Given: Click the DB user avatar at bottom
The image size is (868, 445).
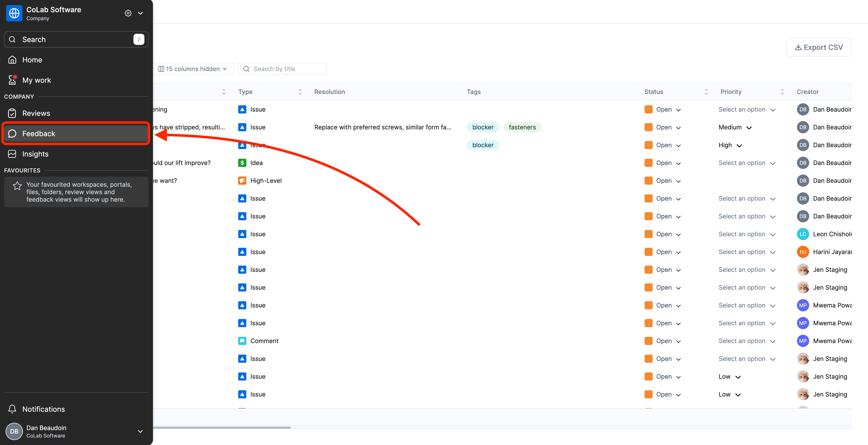Looking at the screenshot, I should click(x=14, y=431).
